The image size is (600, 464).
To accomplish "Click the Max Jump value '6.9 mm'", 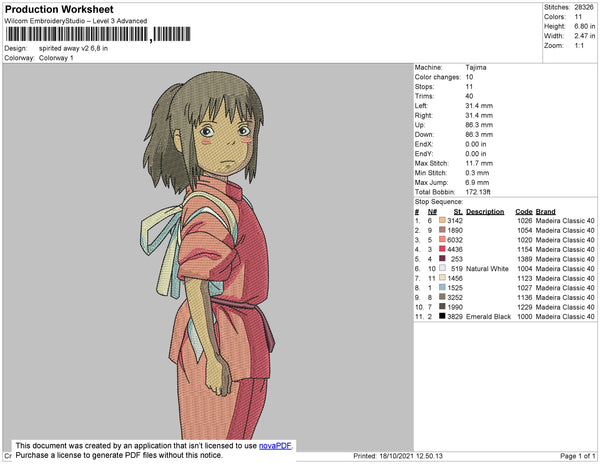I will point(477,182).
